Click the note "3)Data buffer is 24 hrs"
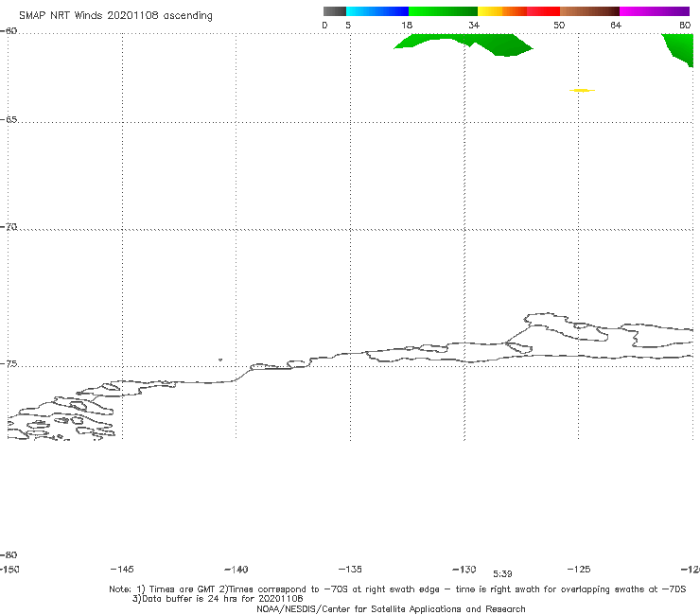The image size is (700, 615). [x=218, y=599]
